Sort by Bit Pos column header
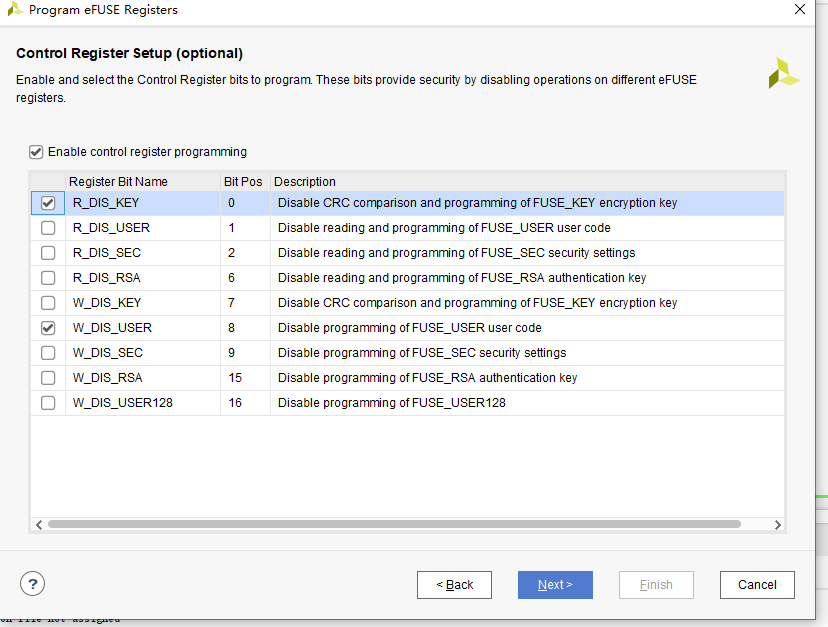Screen dimensions: 828x627 click(245, 182)
